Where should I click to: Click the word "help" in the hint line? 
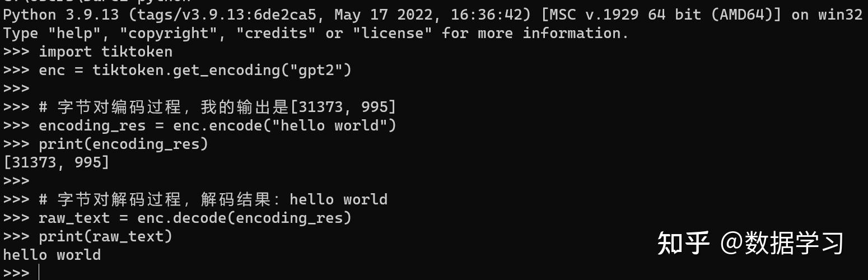coord(75,34)
